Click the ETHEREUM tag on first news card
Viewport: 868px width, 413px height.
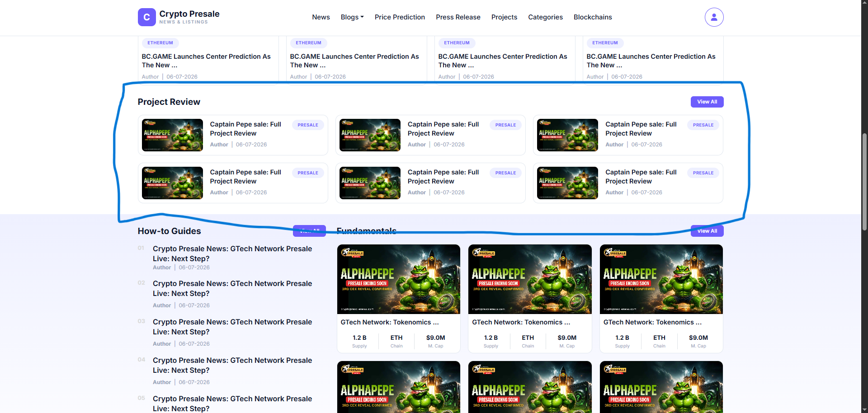(160, 43)
